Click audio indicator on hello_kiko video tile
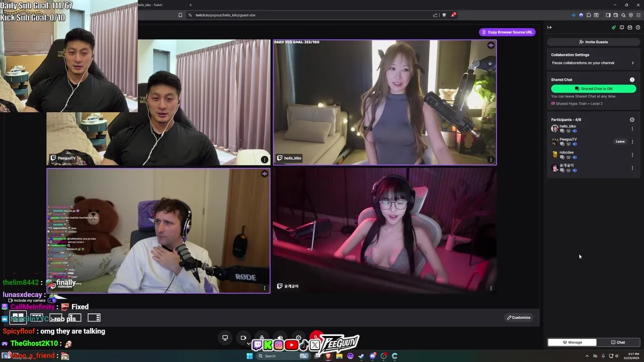Image resolution: width=644 pixels, height=362 pixels. click(x=491, y=45)
